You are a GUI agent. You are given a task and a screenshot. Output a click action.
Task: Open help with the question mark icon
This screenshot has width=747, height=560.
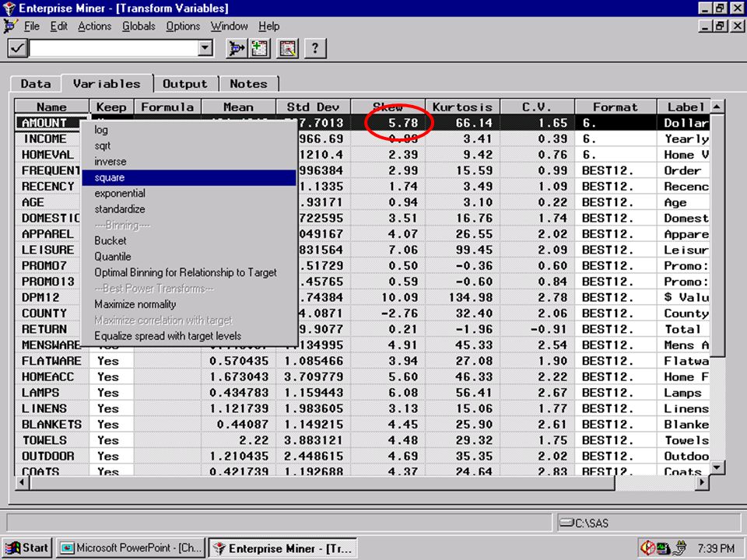tap(315, 48)
